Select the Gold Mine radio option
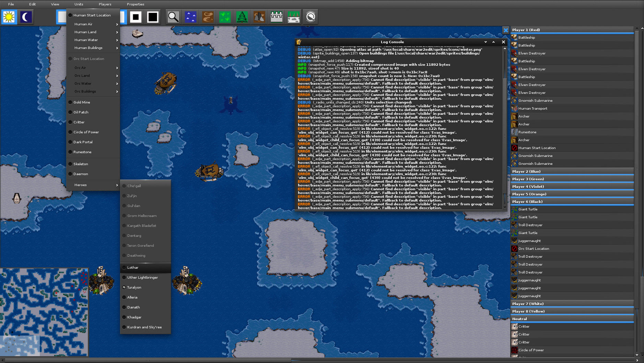This screenshot has width=644, height=363. coord(81,102)
